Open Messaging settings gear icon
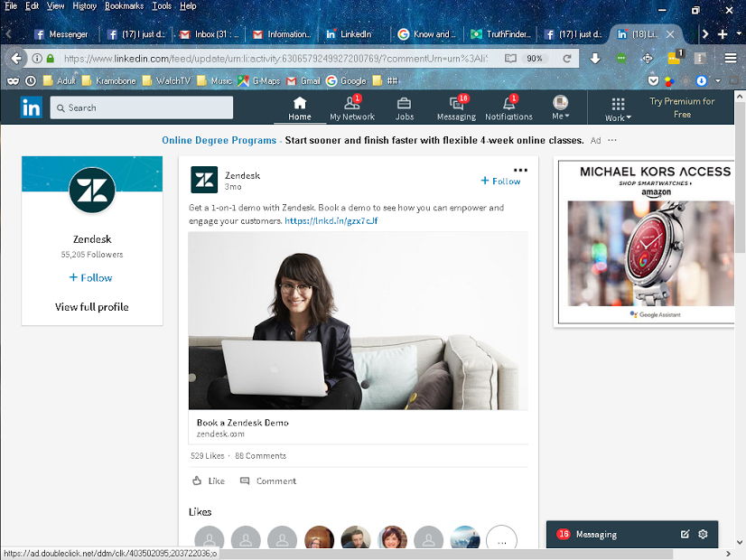 (x=703, y=534)
